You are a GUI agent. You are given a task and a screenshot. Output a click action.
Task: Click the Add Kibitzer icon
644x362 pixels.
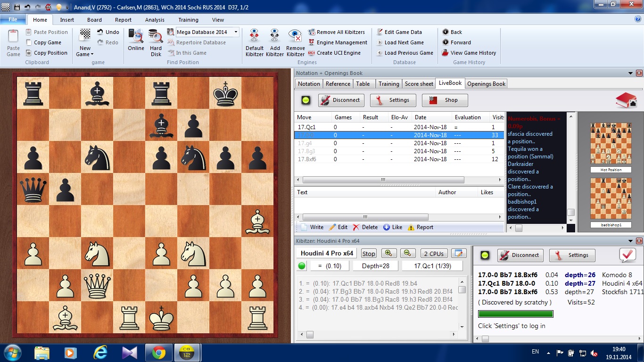275,36
